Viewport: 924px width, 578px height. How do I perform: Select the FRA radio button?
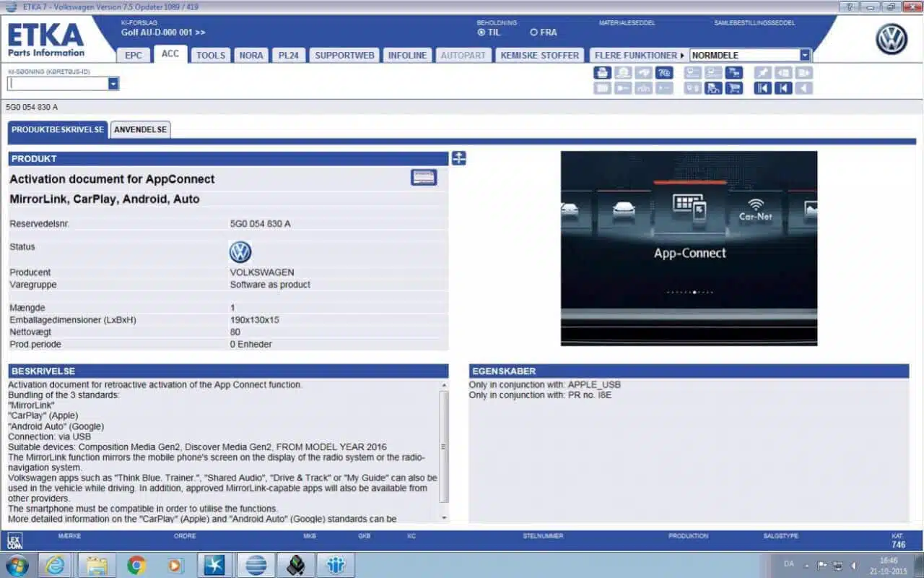pyautogui.click(x=534, y=33)
